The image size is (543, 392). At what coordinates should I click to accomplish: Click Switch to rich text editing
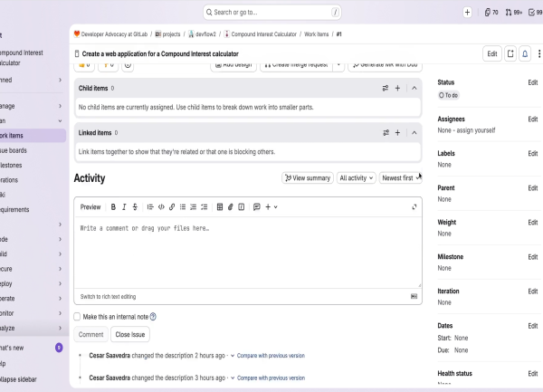tap(108, 297)
